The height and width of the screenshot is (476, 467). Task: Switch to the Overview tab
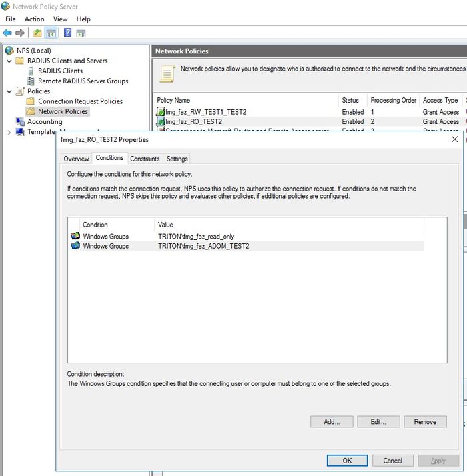[x=76, y=159]
